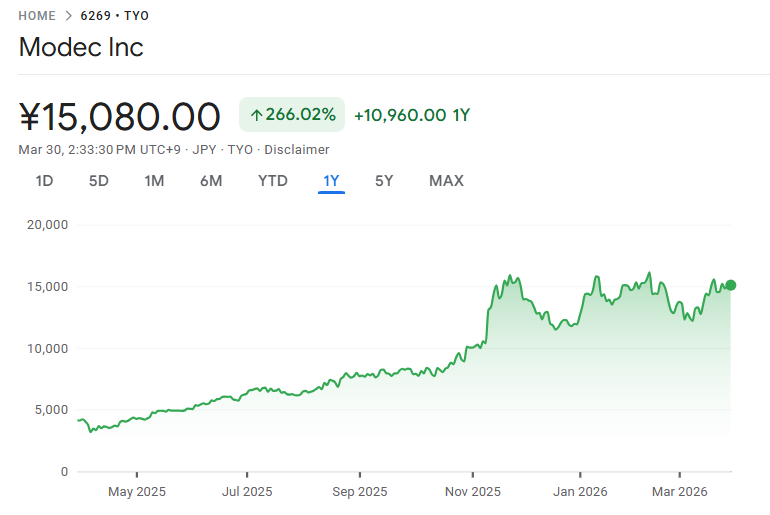The image size is (770, 515).
Task: Click the HOME breadcrumb link
Action: pos(37,16)
